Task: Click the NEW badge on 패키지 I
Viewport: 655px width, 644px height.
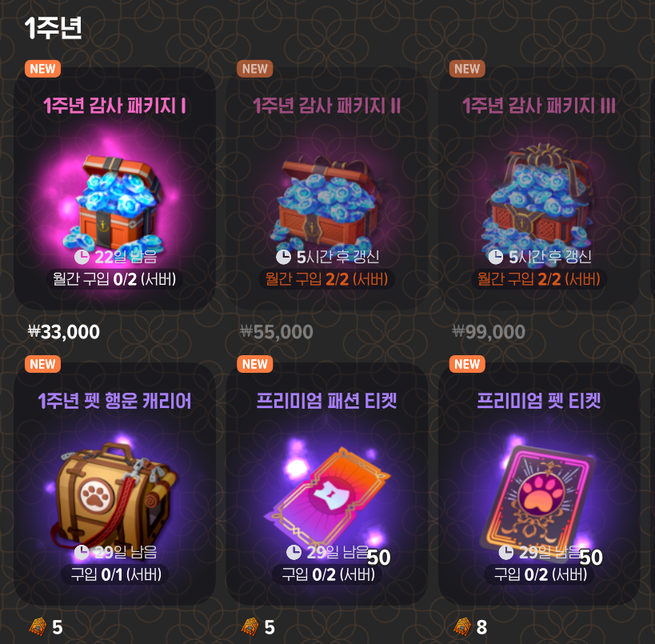Action: 42,69
